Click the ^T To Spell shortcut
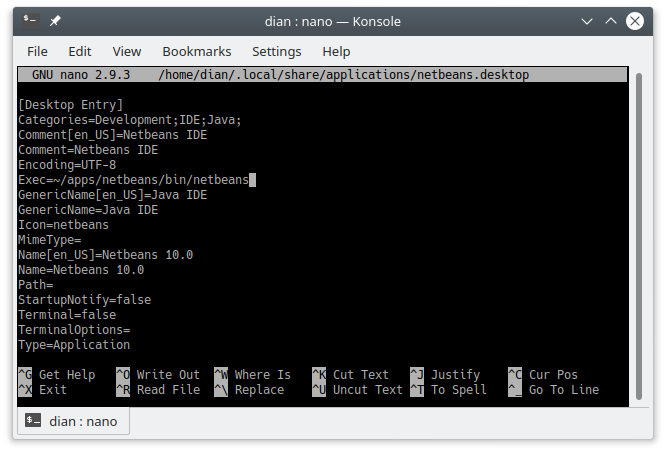This screenshot has height=452, width=666. 449,390
